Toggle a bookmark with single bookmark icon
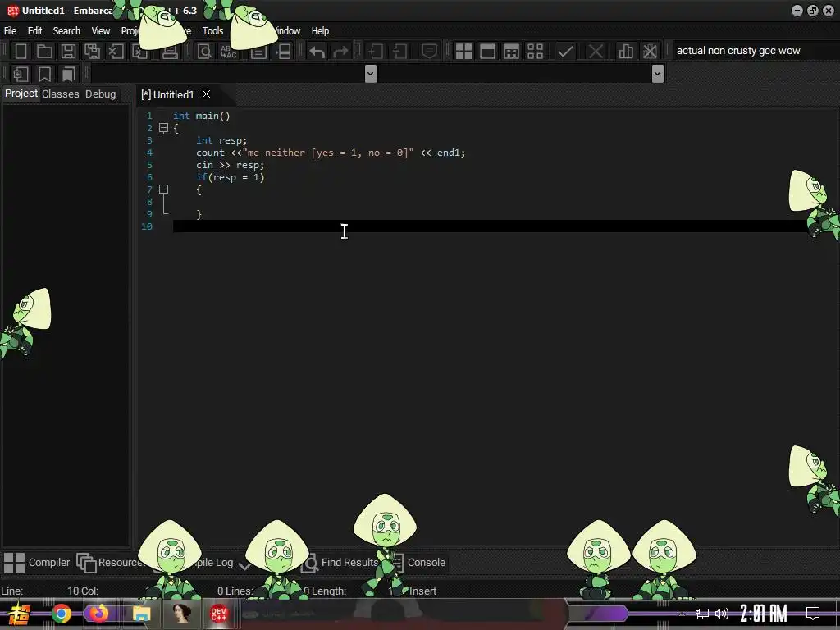The width and height of the screenshot is (840, 630). point(44,74)
